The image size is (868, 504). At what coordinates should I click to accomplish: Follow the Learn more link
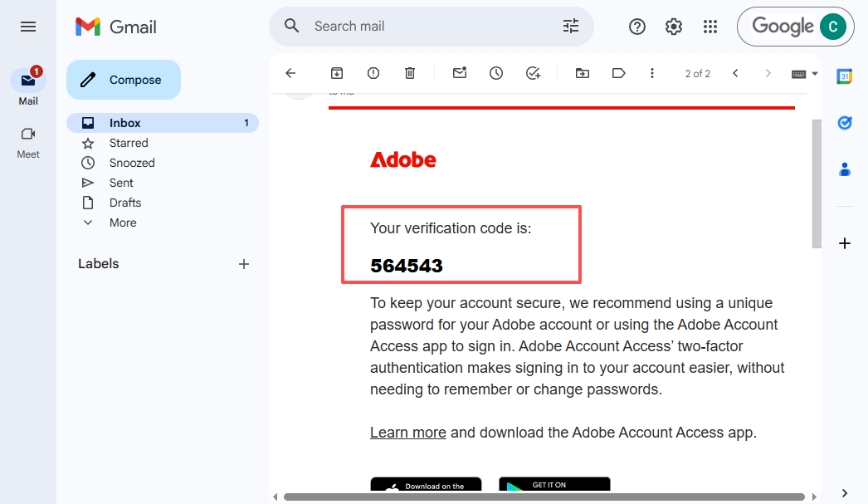407,432
